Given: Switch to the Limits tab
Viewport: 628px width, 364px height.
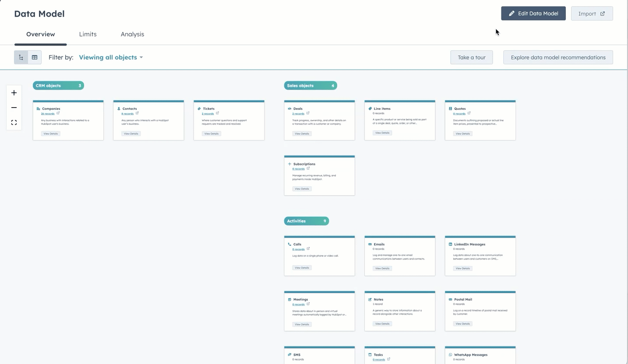Looking at the screenshot, I should [x=88, y=34].
